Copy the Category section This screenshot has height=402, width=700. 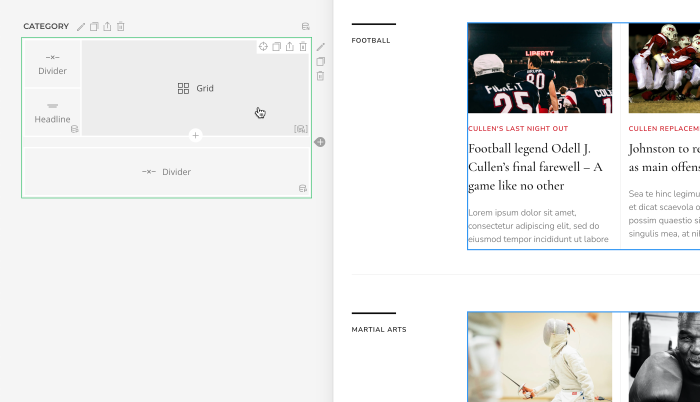(94, 27)
